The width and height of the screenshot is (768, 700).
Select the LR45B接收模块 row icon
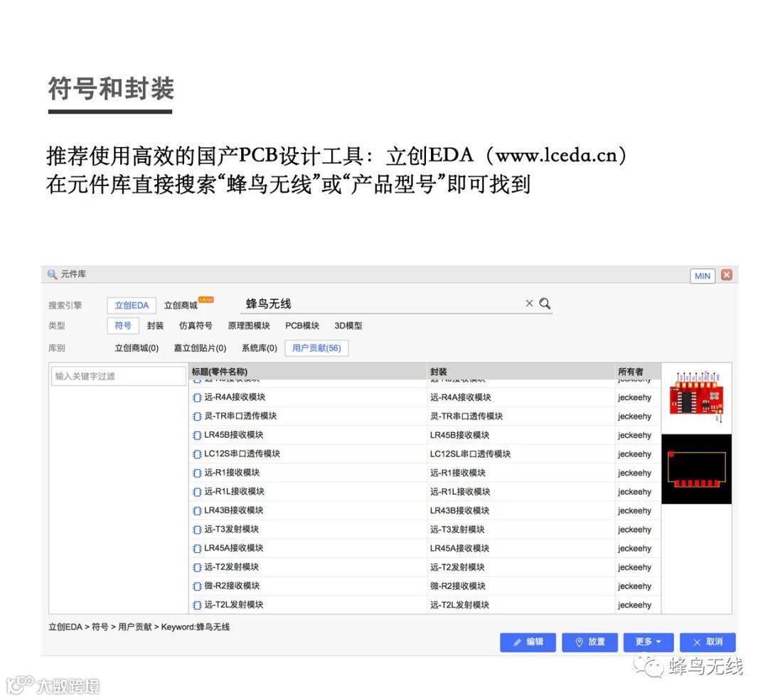pyautogui.click(x=197, y=435)
